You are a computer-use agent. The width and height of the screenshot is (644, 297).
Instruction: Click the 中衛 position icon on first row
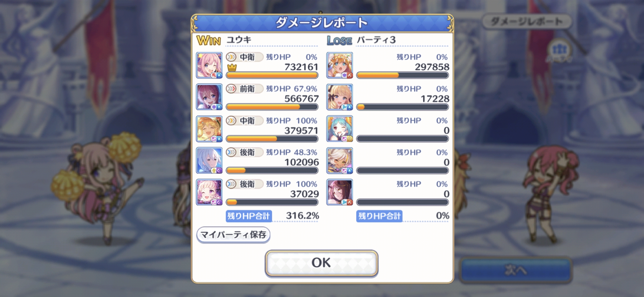click(231, 57)
